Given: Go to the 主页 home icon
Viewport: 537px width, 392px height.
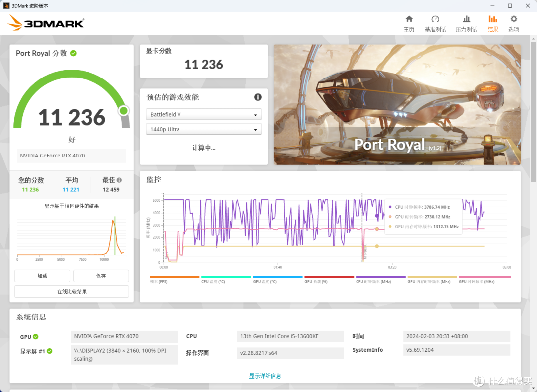Looking at the screenshot, I should coord(409,24).
